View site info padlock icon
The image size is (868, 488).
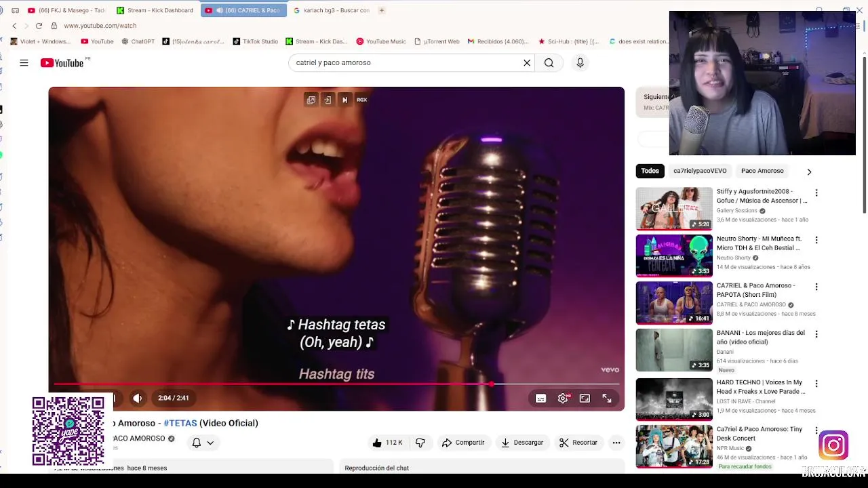coord(54,26)
